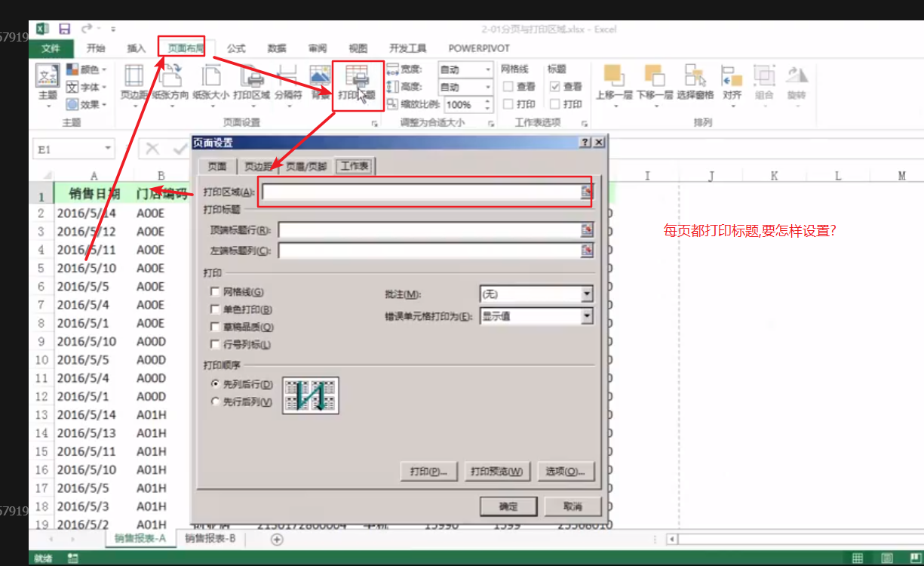The image size is (924, 566).
Task: Click the 分隔符 breaks icon
Action: (x=287, y=76)
